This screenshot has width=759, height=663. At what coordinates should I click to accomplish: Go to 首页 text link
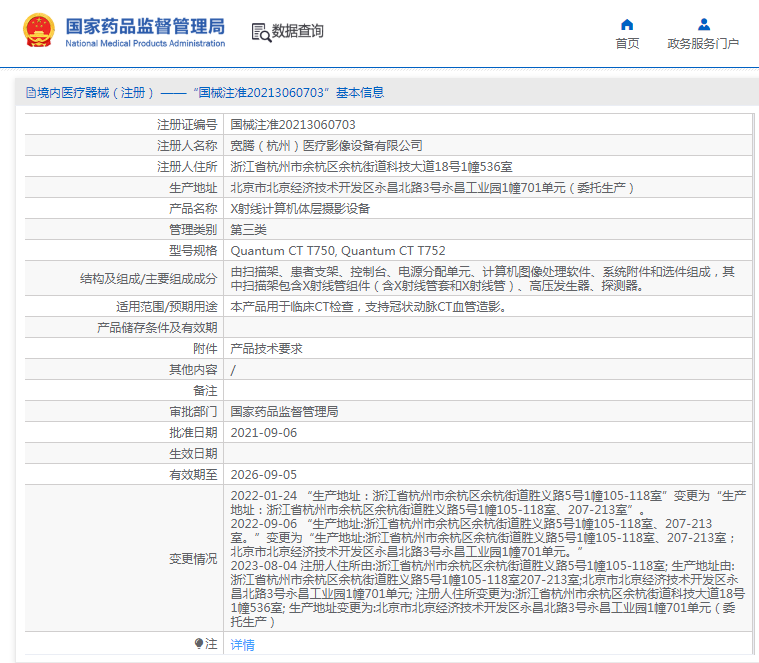click(x=627, y=44)
